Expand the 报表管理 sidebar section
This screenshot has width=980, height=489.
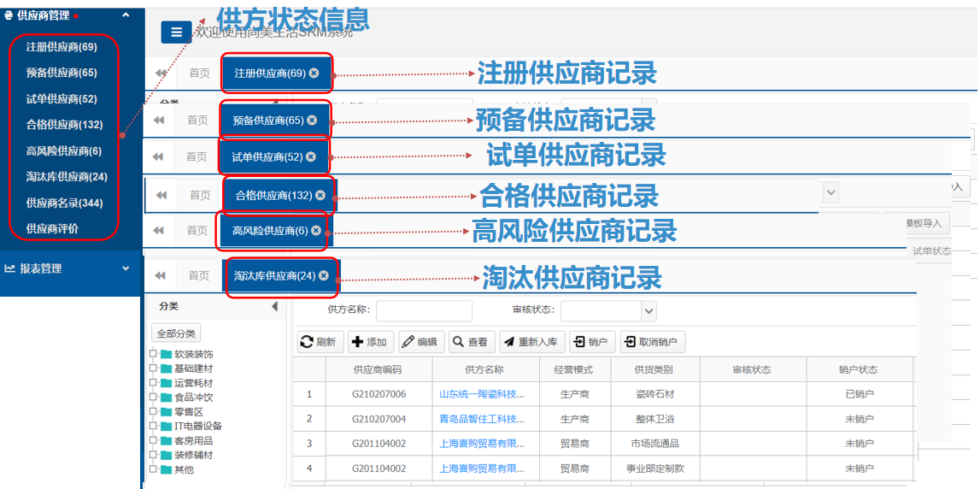coord(126,268)
